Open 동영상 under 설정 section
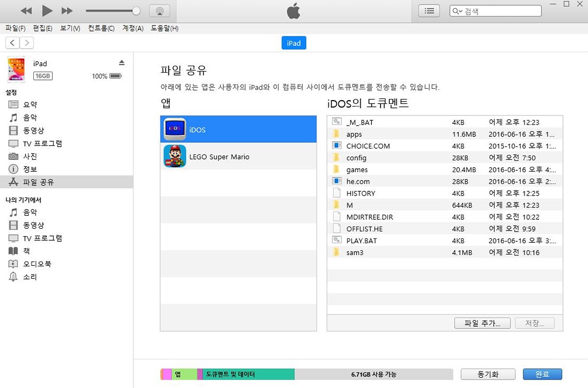 coord(66,130)
